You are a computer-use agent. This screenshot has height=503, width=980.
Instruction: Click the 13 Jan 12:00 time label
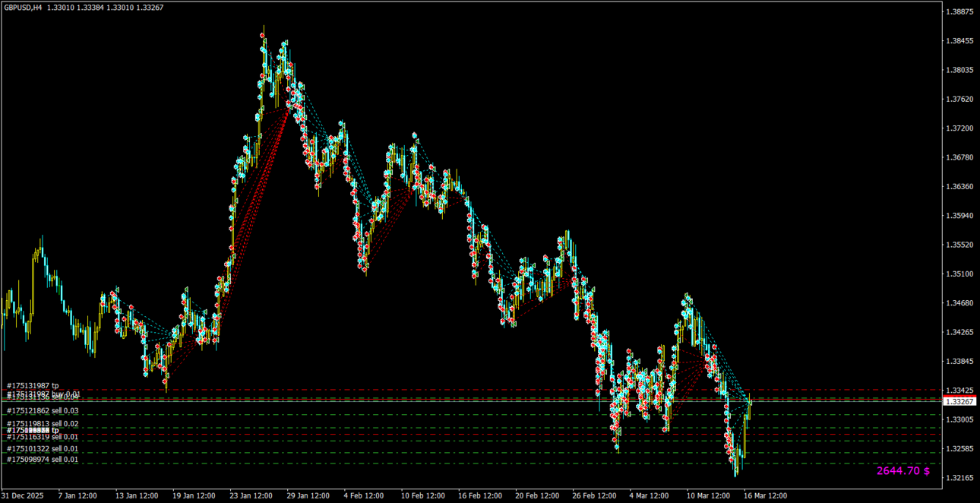tap(137, 495)
